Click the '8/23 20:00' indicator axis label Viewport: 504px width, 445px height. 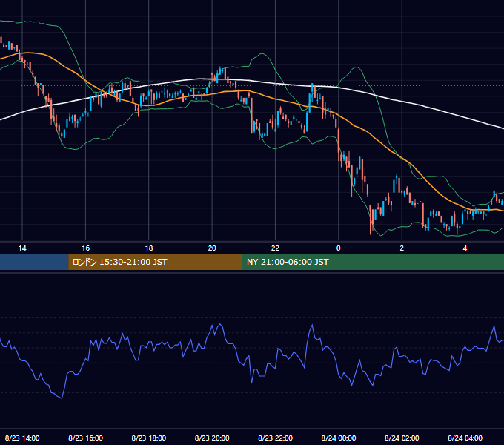coord(212,438)
